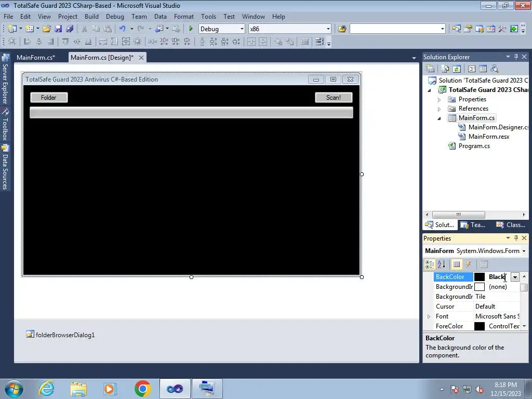Click the BackColor black color swatch
This screenshot has width=532, height=399.
480,277
